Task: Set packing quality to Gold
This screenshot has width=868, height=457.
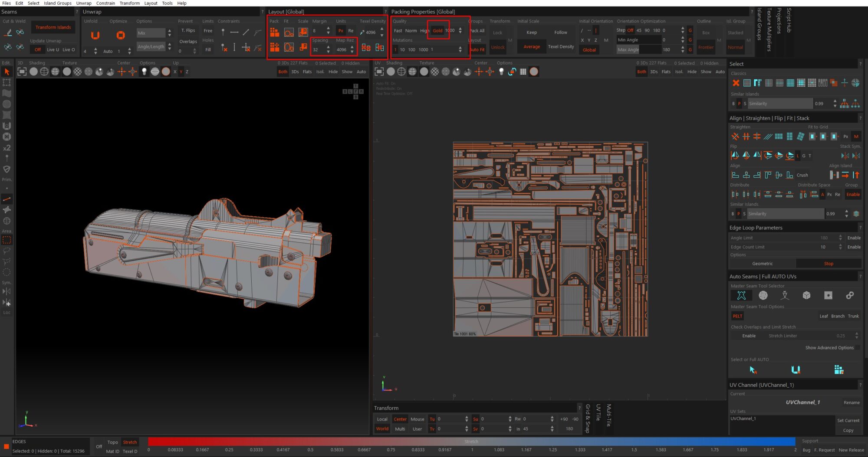Action: [437, 31]
